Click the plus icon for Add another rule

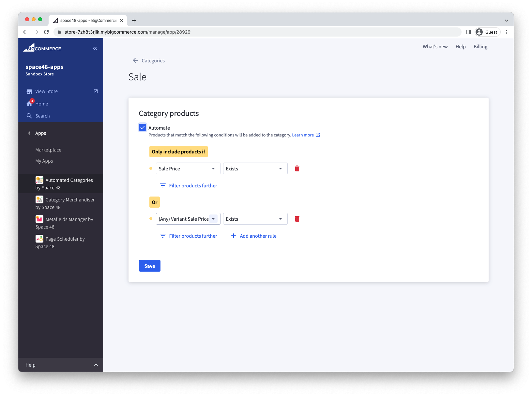(x=234, y=236)
